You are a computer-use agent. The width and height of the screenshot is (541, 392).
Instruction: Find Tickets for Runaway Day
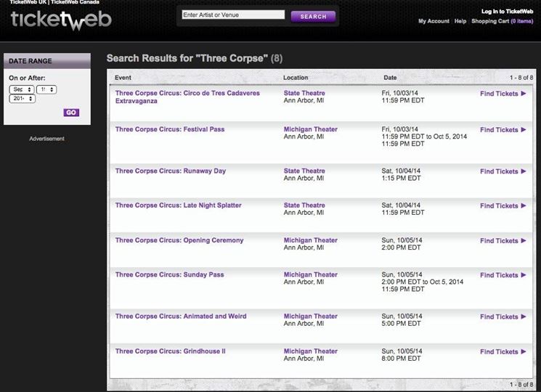click(x=503, y=172)
